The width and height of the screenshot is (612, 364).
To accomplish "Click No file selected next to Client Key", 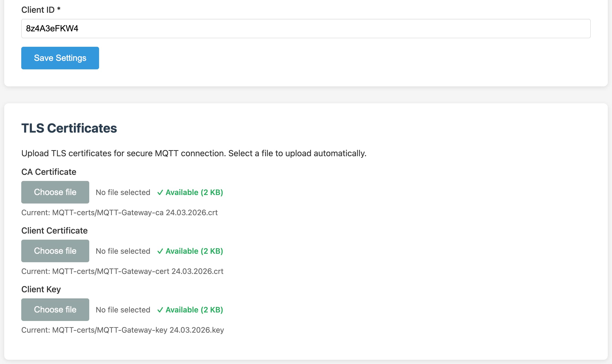I will click(x=123, y=310).
